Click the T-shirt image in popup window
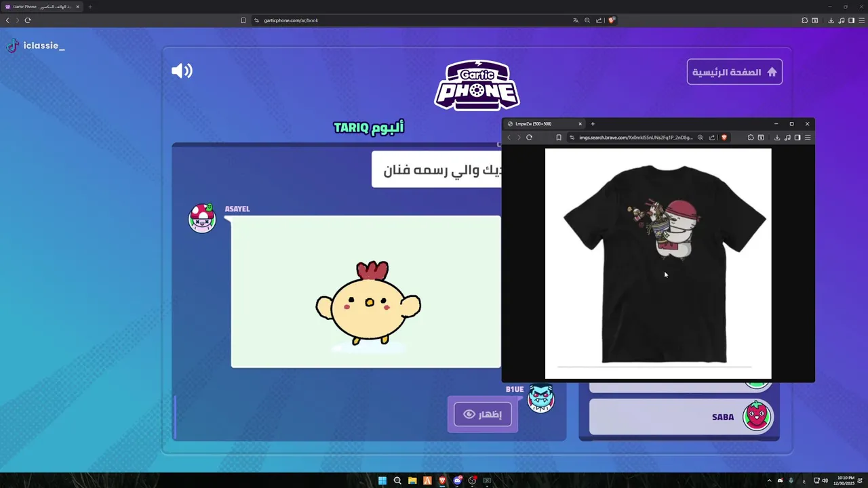This screenshot has height=488, width=868. tap(658, 264)
